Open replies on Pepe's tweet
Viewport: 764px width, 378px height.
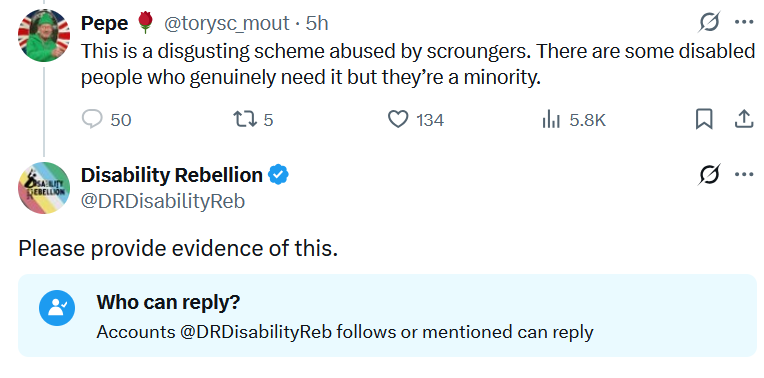pyautogui.click(x=106, y=119)
